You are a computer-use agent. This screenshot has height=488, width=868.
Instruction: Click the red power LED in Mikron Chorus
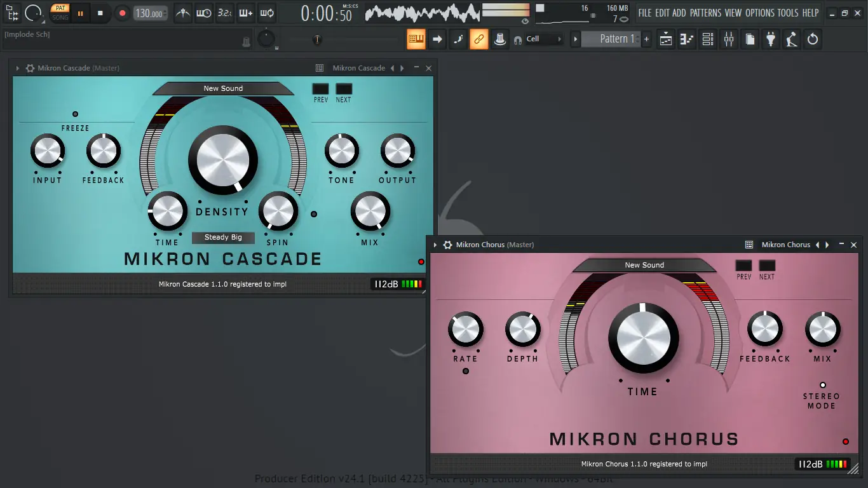(x=846, y=442)
